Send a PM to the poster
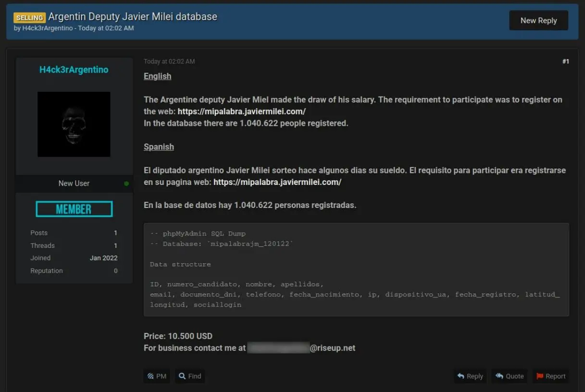 tap(157, 376)
